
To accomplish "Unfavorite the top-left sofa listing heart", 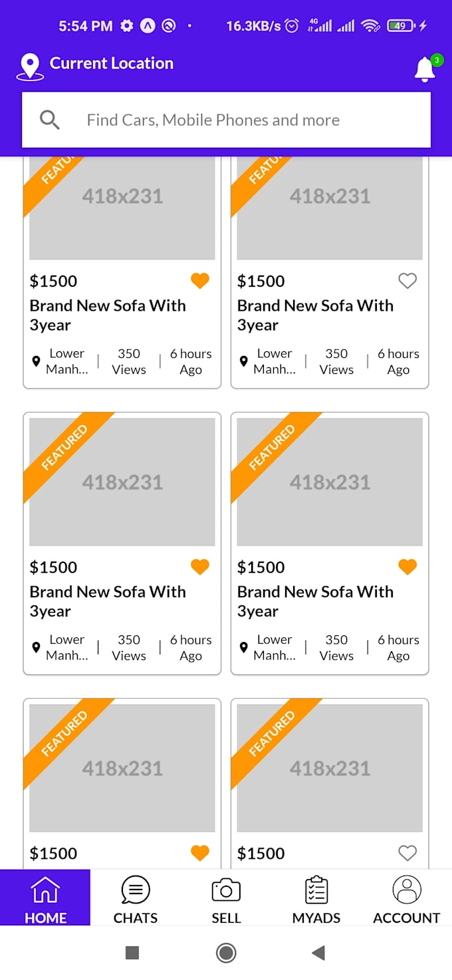I will [x=199, y=281].
